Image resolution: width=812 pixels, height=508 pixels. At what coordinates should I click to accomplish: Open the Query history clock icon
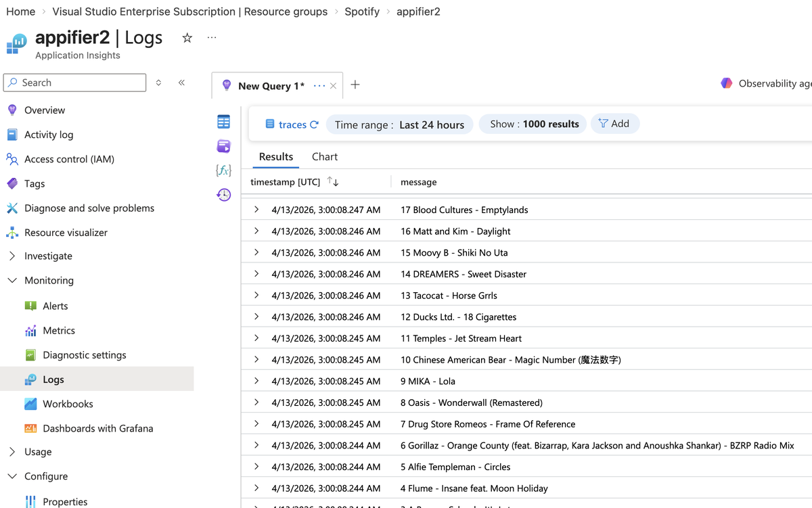(224, 195)
